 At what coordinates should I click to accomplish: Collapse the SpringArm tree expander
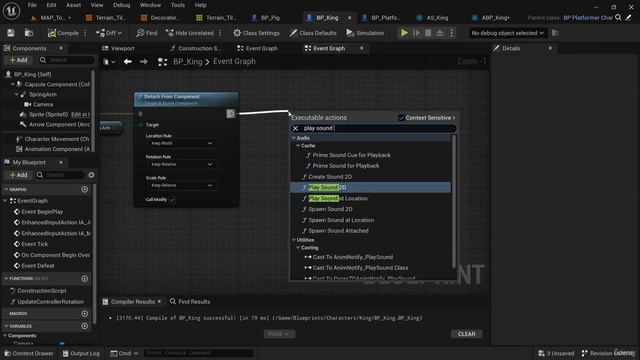point(17,94)
